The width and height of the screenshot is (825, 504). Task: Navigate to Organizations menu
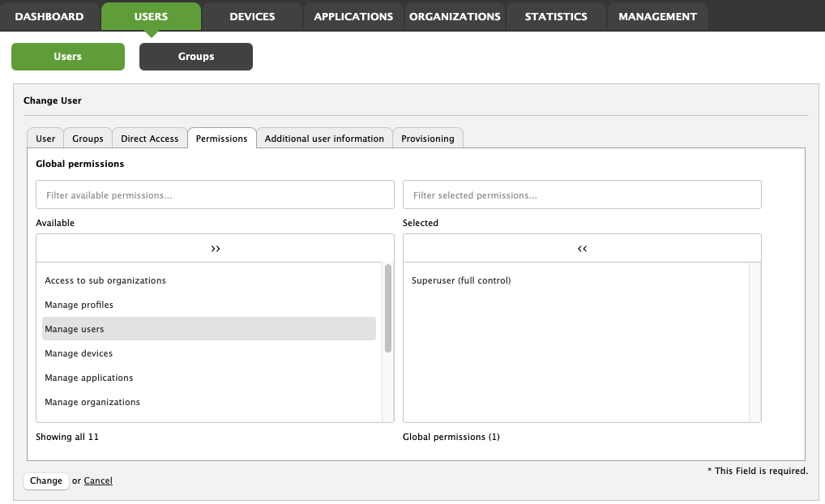(x=455, y=16)
